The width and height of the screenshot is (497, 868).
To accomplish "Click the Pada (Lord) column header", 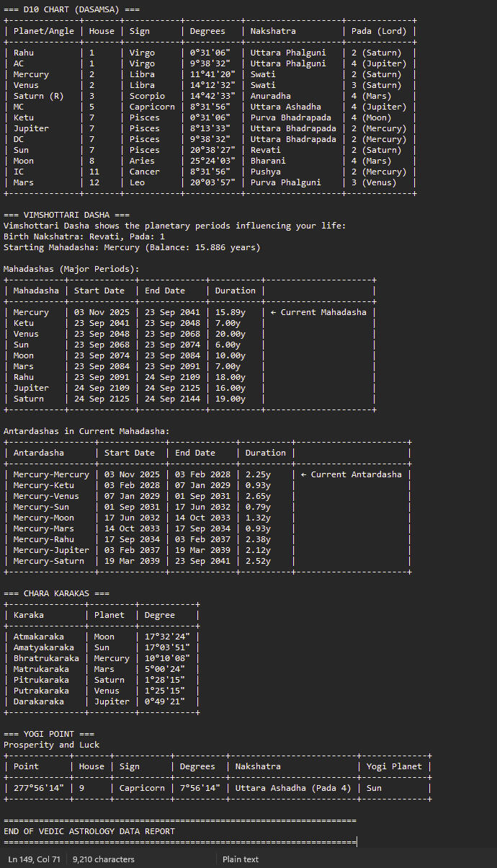I will point(379,31).
